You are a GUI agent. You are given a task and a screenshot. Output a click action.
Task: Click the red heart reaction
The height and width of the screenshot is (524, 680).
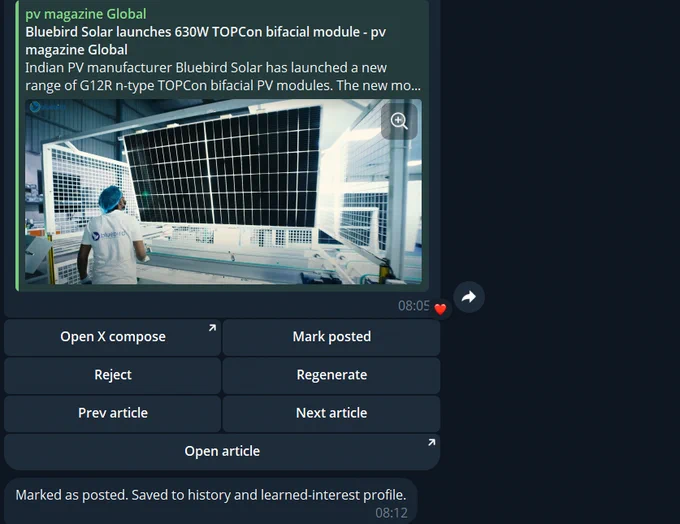coord(440,309)
